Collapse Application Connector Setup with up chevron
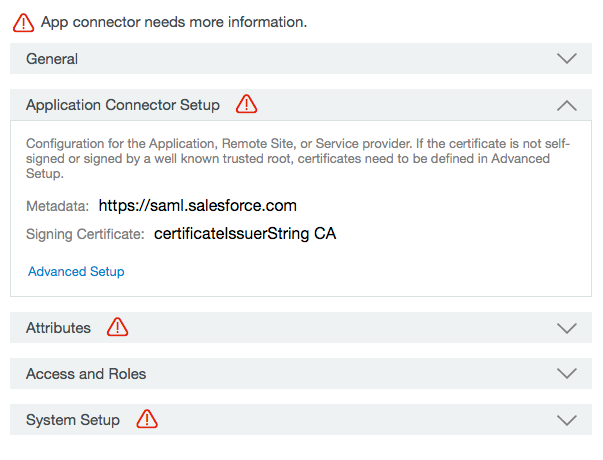Viewport: 603px width, 460px height. (x=566, y=105)
